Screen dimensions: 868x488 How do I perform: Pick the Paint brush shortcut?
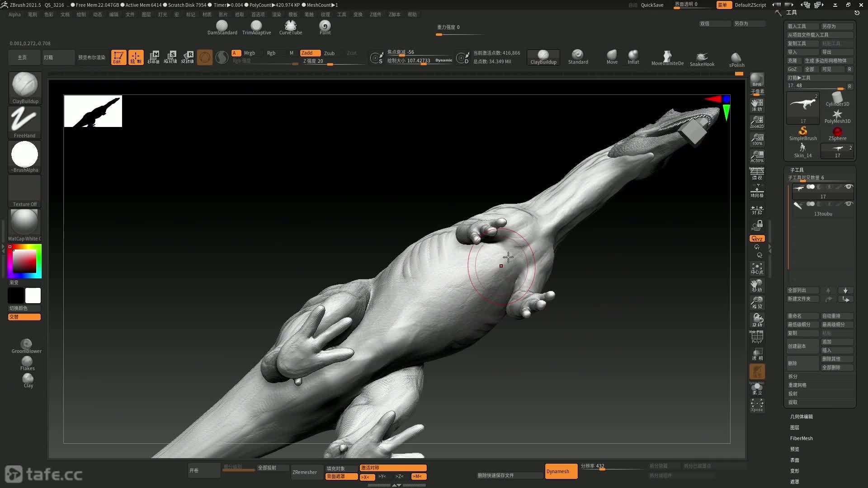coord(325,28)
